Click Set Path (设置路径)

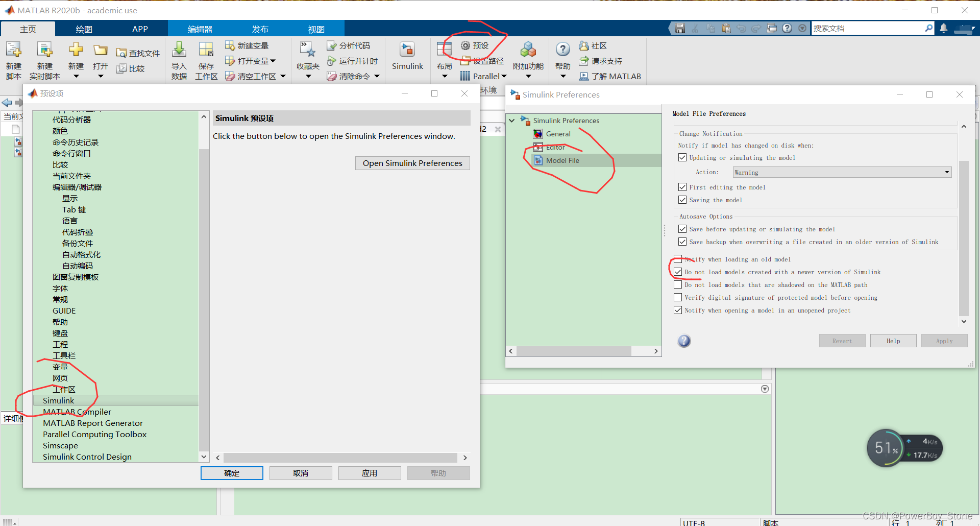tap(482, 61)
